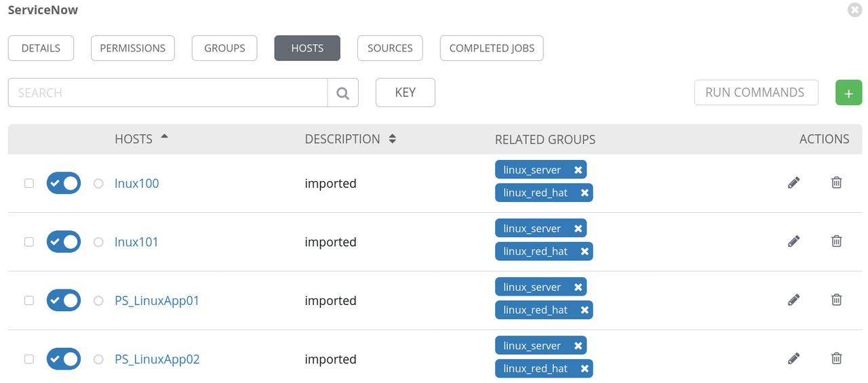Tick the checkbox for lnux101
This screenshot has height=383, width=868.
[x=29, y=242]
